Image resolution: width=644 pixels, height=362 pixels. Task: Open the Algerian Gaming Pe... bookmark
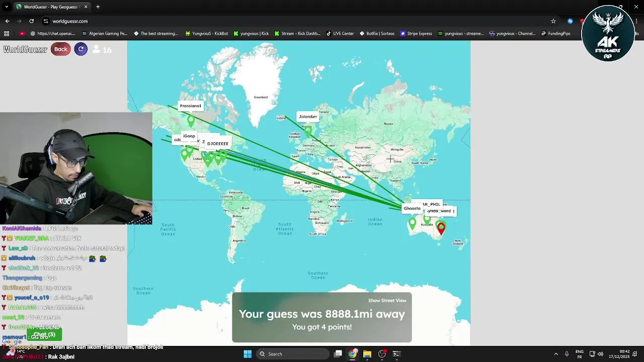(104, 34)
